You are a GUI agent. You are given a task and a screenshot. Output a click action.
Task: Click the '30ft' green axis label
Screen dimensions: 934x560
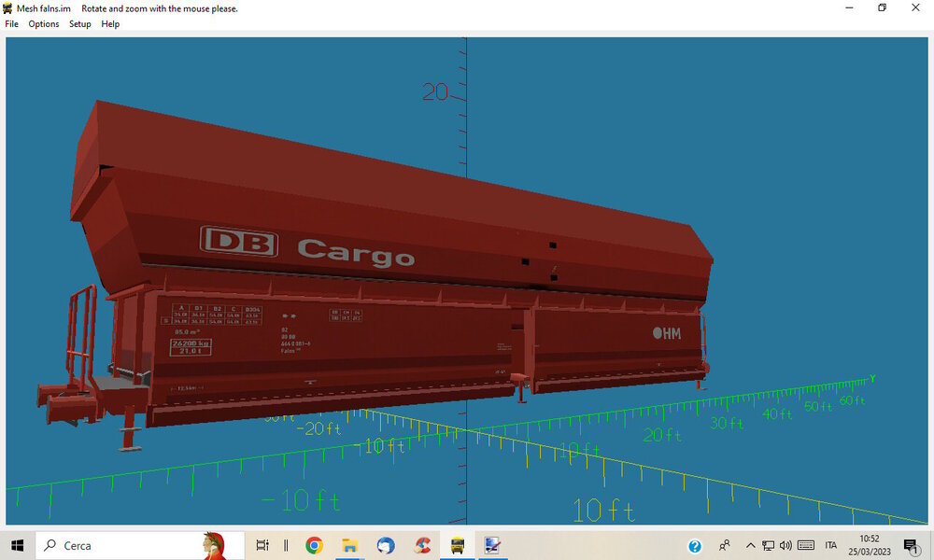727,423
